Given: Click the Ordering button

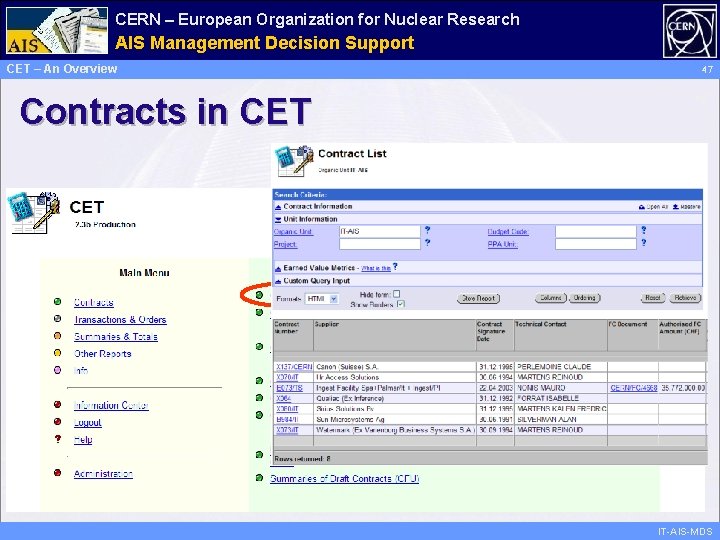Looking at the screenshot, I should [585, 298].
